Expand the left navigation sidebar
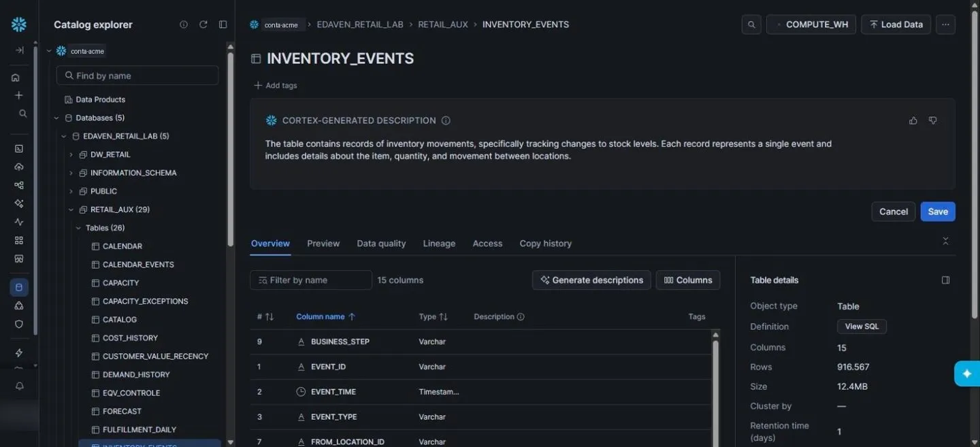This screenshot has width=980, height=447. pos(19,50)
